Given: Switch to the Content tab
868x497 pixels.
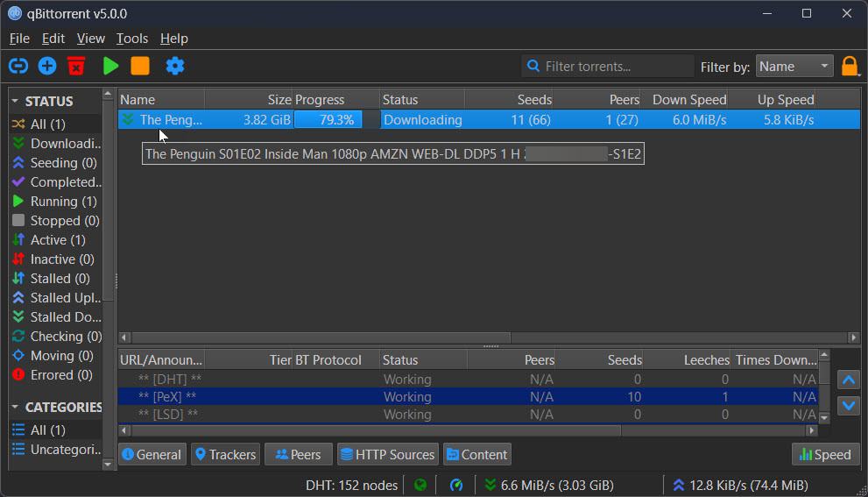Looking at the screenshot, I should pos(477,454).
